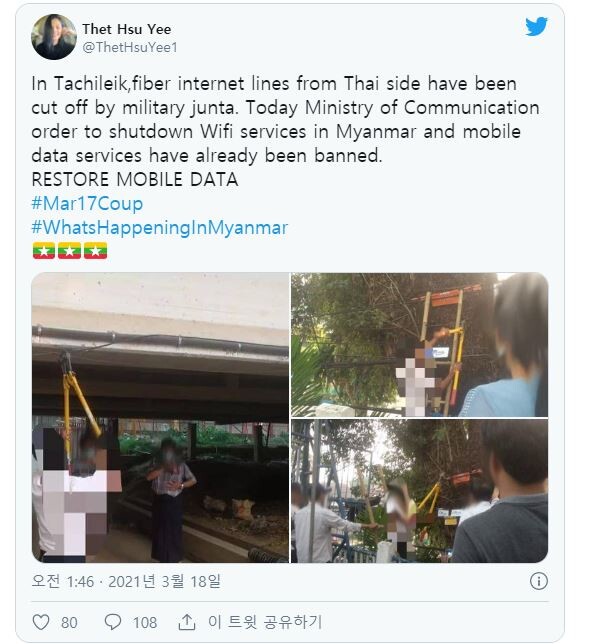Open the tweet info circle icon
The width and height of the screenshot is (610, 644).
point(539,581)
